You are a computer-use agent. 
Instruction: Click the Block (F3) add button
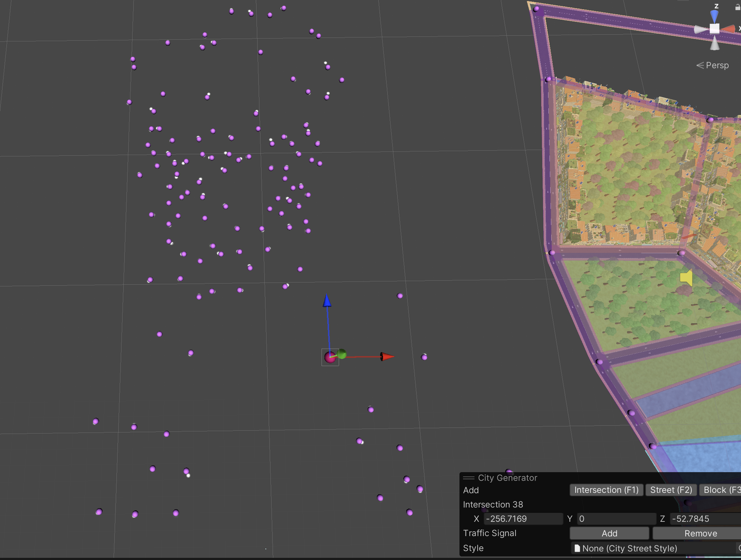click(720, 490)
